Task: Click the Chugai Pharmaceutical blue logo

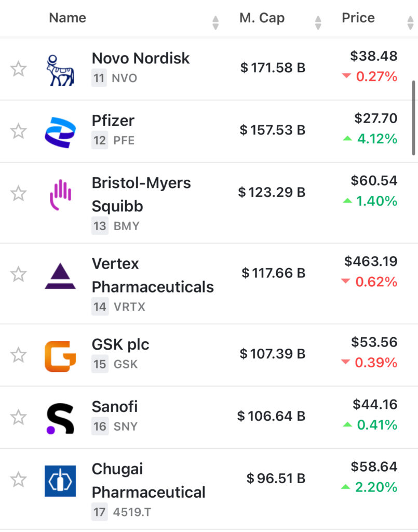Action: 60,481
